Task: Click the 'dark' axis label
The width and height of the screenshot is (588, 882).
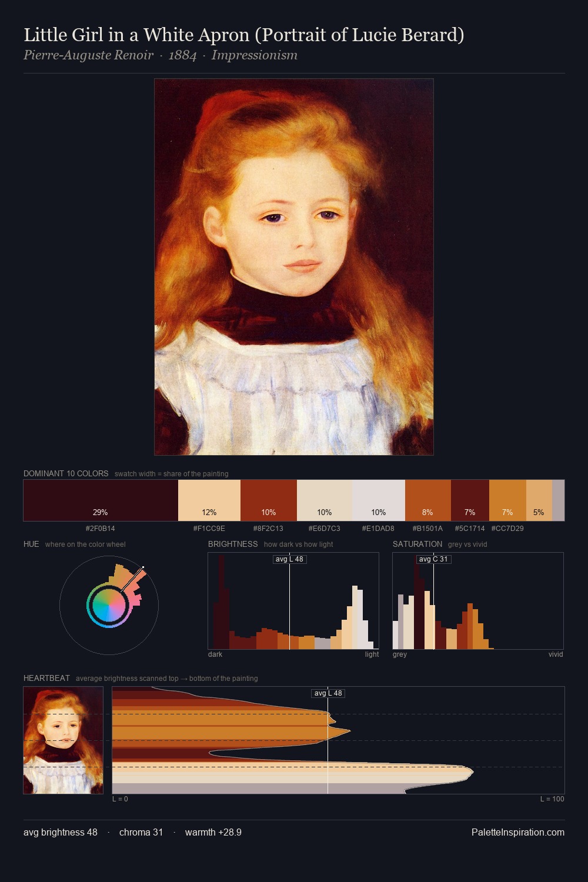Action: click(215, 654)
